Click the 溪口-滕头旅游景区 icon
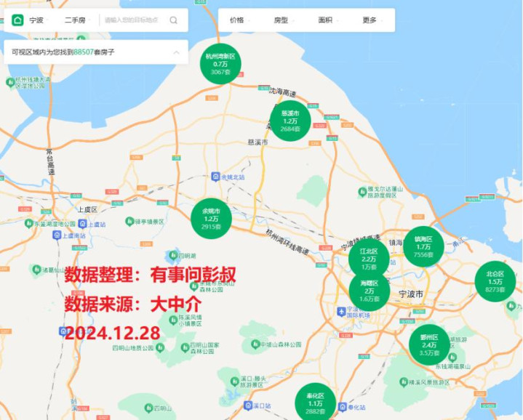The width and height of the screenshot is (523, 420). point(235,381)
